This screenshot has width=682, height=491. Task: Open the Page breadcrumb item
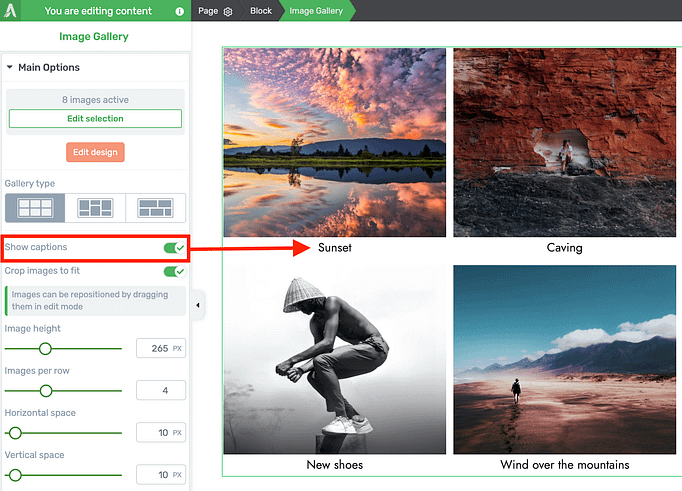(x=209, y=11)
